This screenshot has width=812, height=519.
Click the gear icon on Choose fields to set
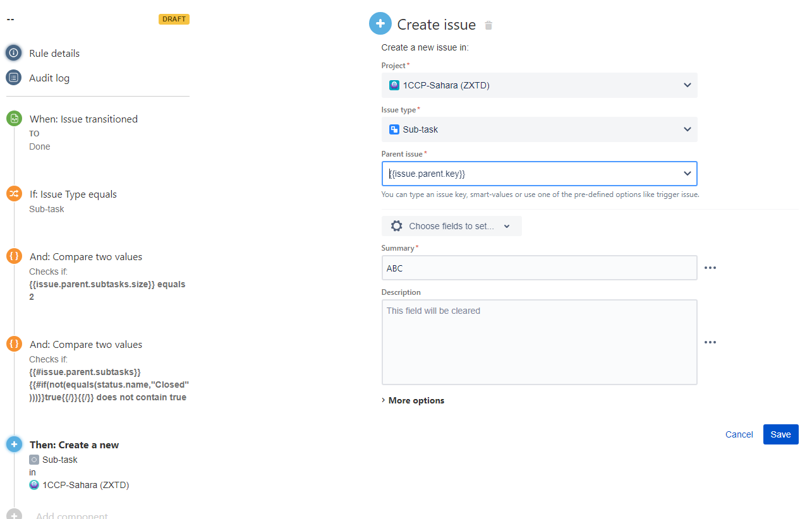click(x=397, y=225)
